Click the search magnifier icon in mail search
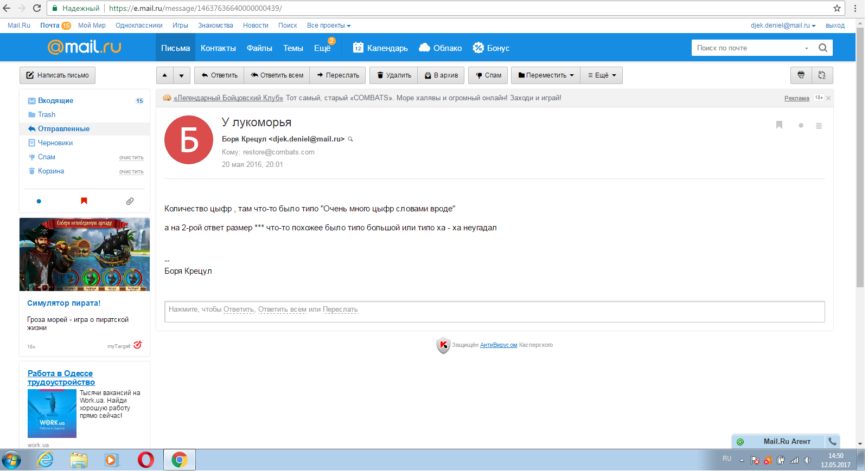 [823, 48]
